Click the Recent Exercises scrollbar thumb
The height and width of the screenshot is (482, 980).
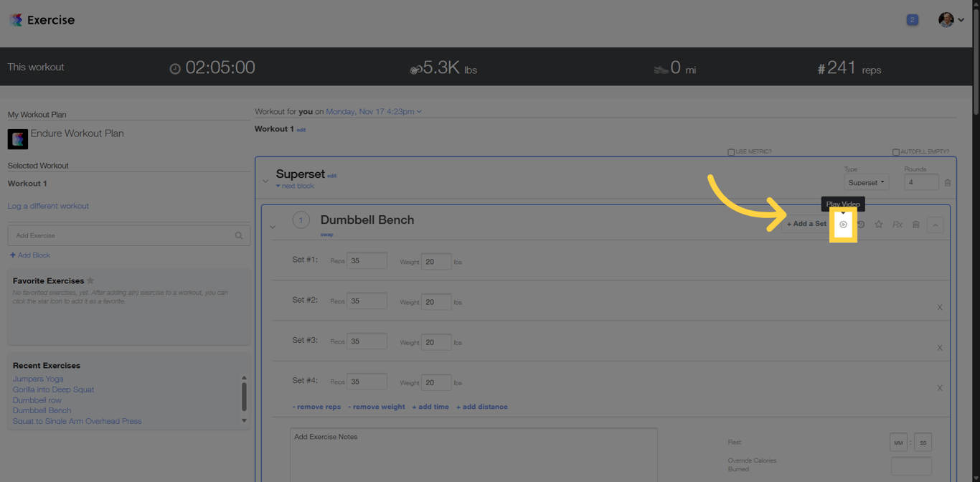point(244,397)
